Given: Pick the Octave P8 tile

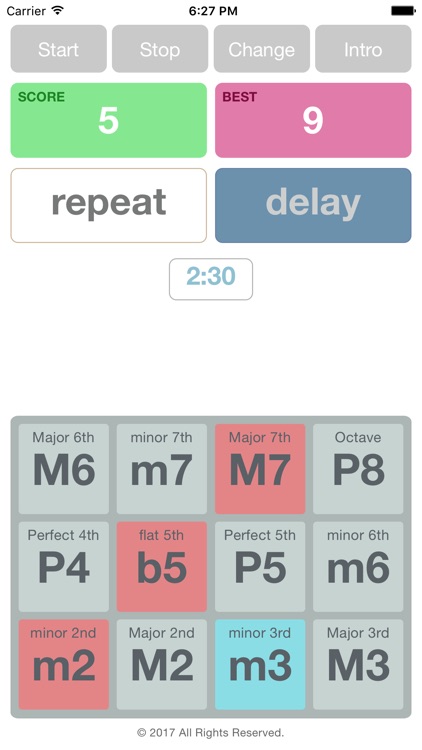Looking at the screenshot, I should (358, 469).
